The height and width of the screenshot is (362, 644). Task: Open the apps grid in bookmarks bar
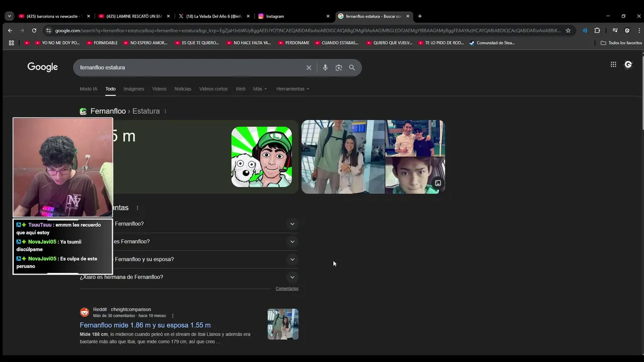11,43
